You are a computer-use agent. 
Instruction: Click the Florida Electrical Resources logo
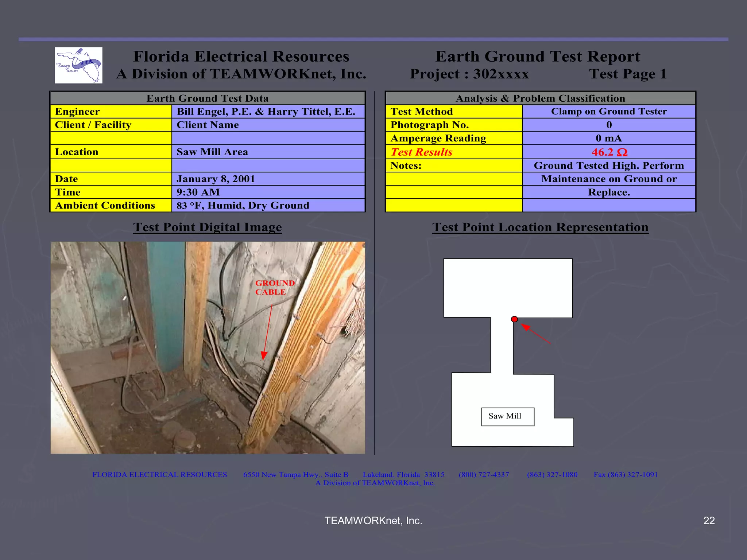78,65
